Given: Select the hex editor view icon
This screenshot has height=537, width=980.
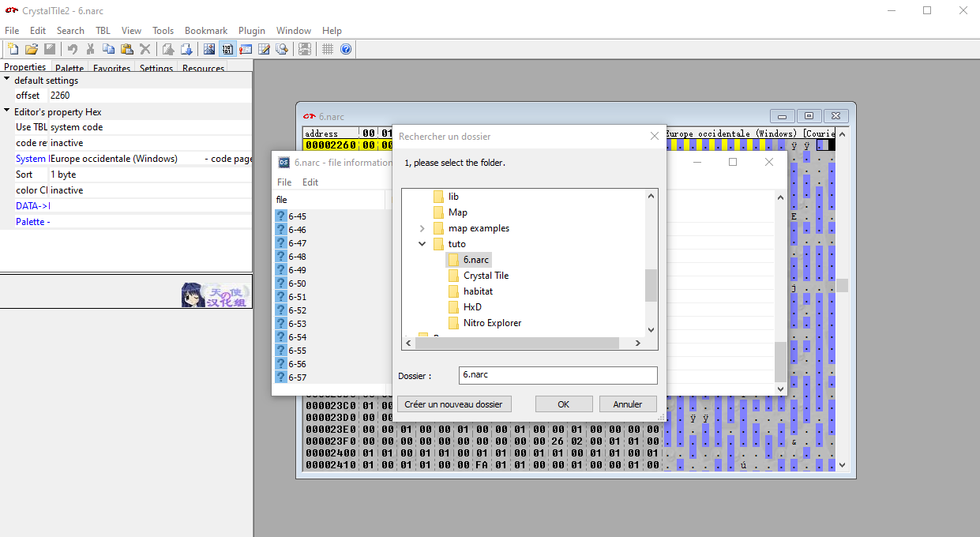Looking at the screenshot, I should point(227,49).
